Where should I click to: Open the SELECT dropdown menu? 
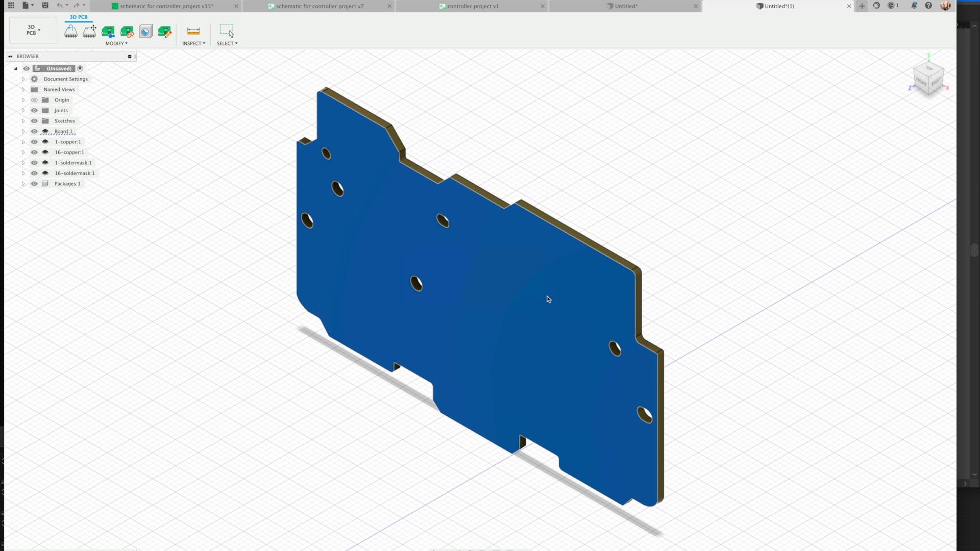pyautogui.click(x=227, y=43)
